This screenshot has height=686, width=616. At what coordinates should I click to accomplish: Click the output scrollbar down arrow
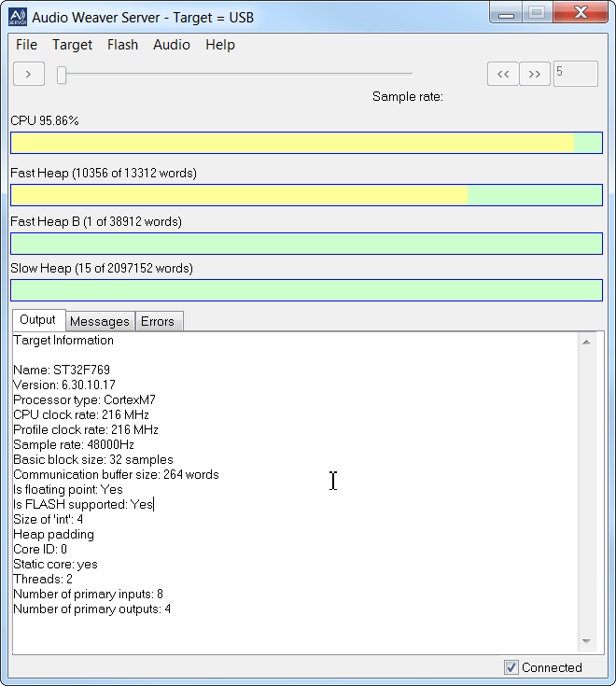(x=586, y=642)
